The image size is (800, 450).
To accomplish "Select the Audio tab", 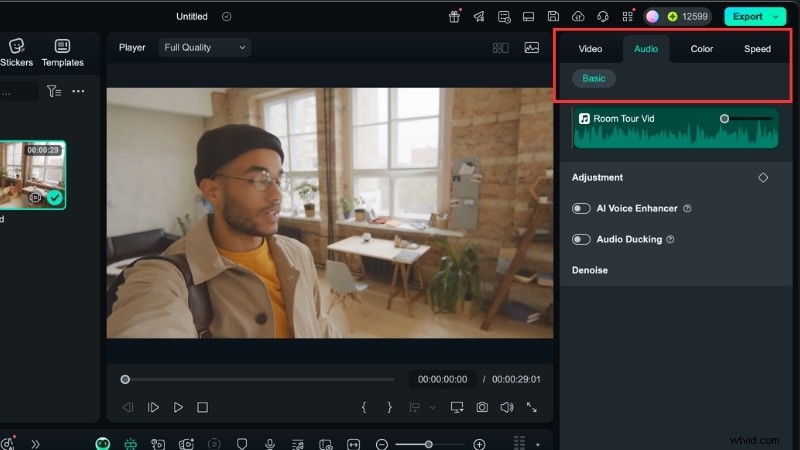I will coord(646,49).
